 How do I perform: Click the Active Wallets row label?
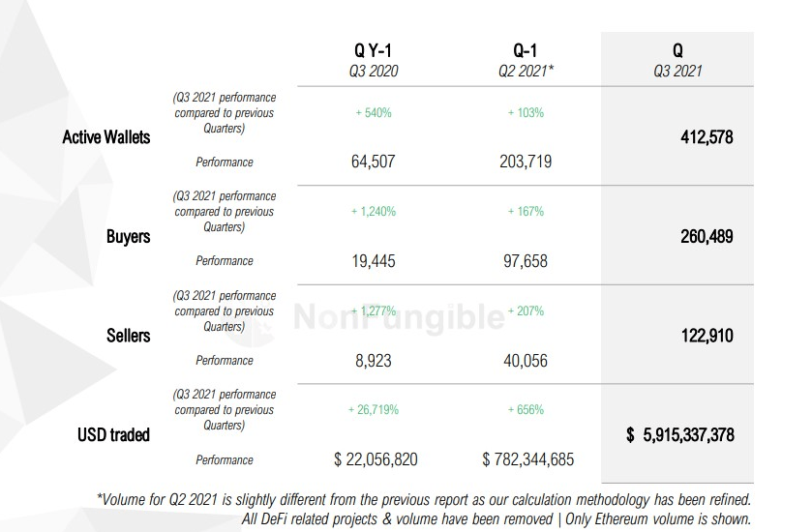(106, 137)
